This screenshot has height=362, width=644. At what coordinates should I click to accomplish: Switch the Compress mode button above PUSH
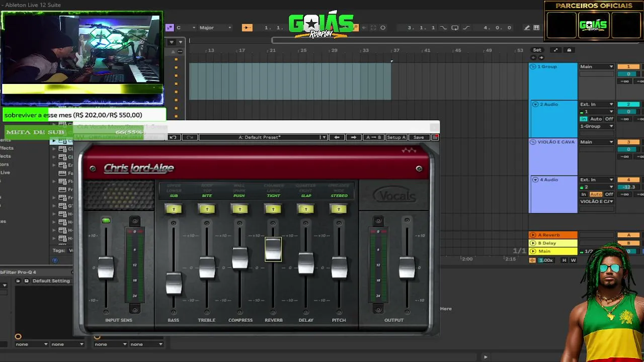tap(240, 209)
